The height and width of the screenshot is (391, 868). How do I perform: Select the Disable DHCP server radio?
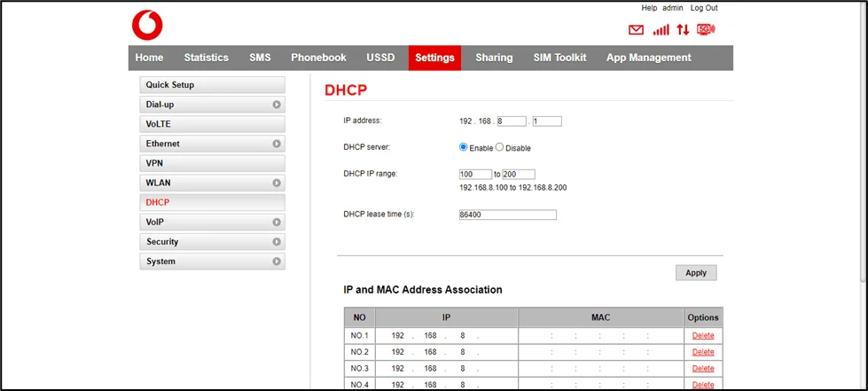pyautogui.click(x=499, y=147)
